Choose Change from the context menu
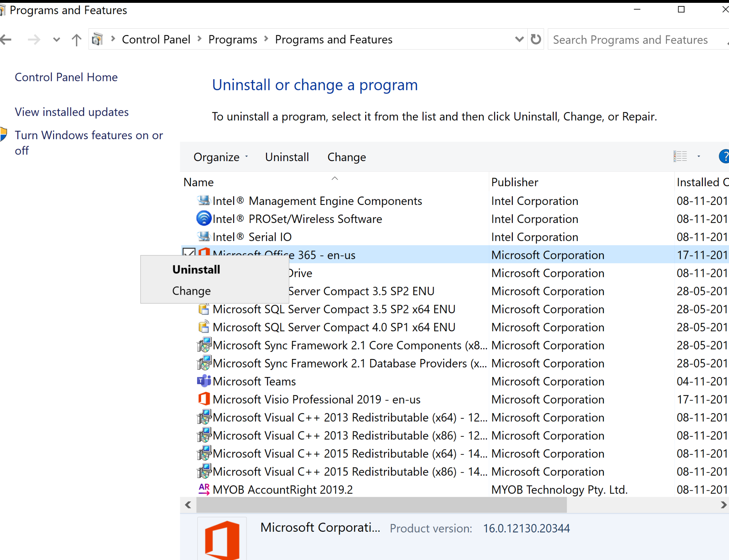The width and height of the screenshot is (729, 560). pos(191,291)
